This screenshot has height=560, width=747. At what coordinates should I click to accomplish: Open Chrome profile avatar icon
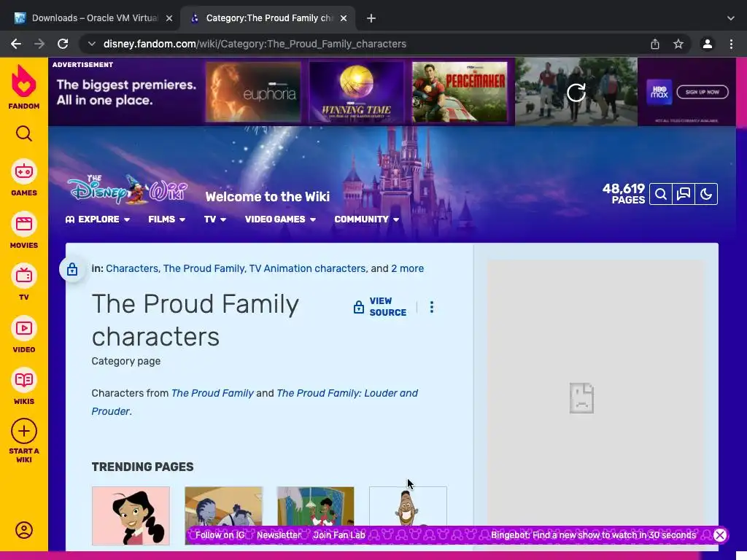click(x=708, y=44)
